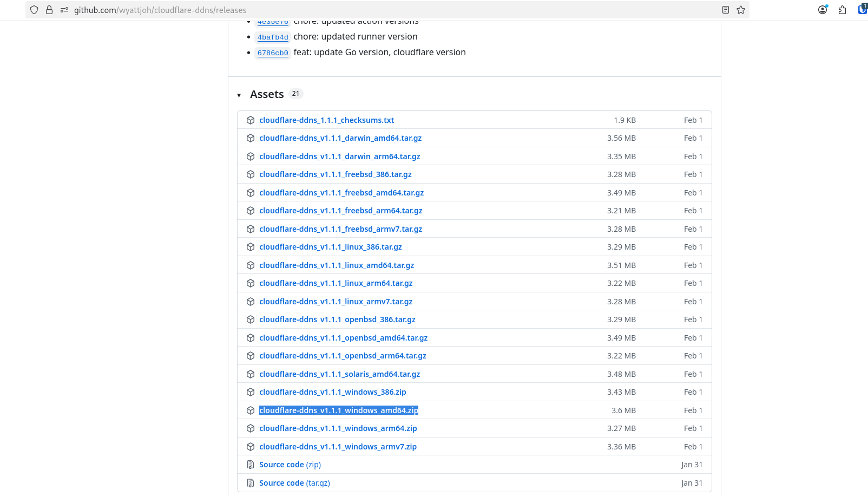868x496 pixels.
Task: Click the file-zip icon beside Source code (zip)
Action: pos(251,465)
